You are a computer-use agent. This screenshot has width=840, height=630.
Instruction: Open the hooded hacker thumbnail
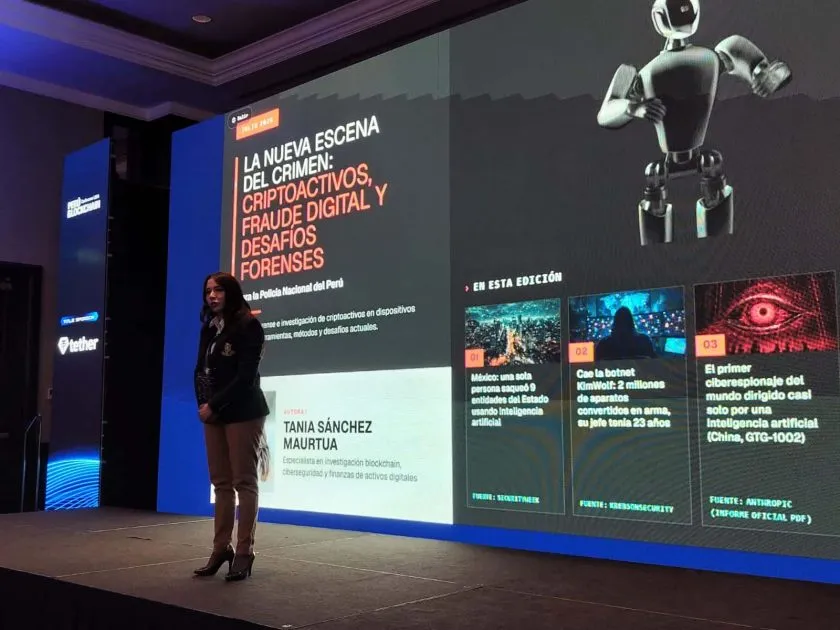pos(627,324)
